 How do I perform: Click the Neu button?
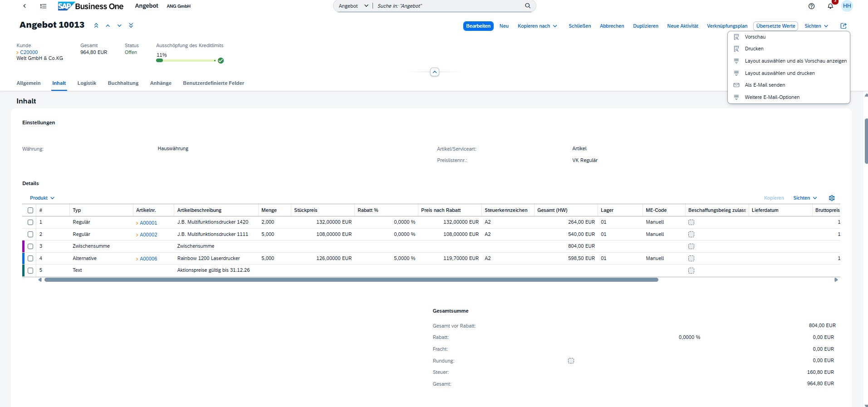point(504,26)
